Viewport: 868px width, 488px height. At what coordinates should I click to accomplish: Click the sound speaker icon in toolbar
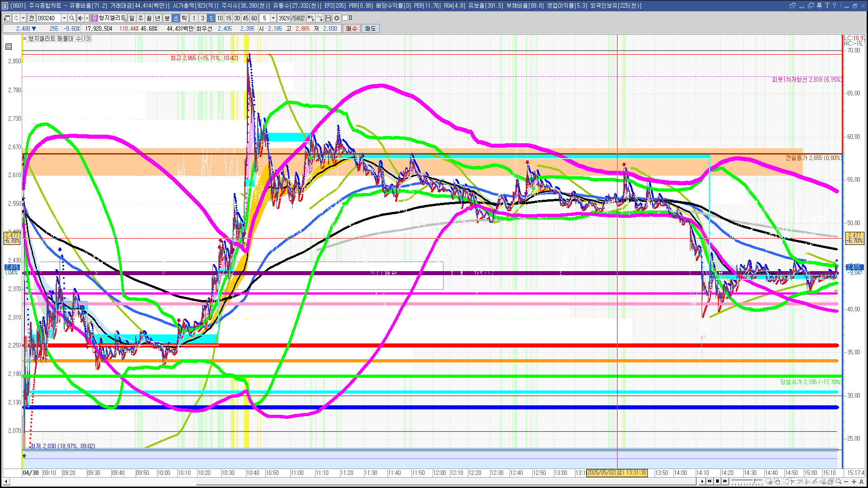(x=80, y=18)
